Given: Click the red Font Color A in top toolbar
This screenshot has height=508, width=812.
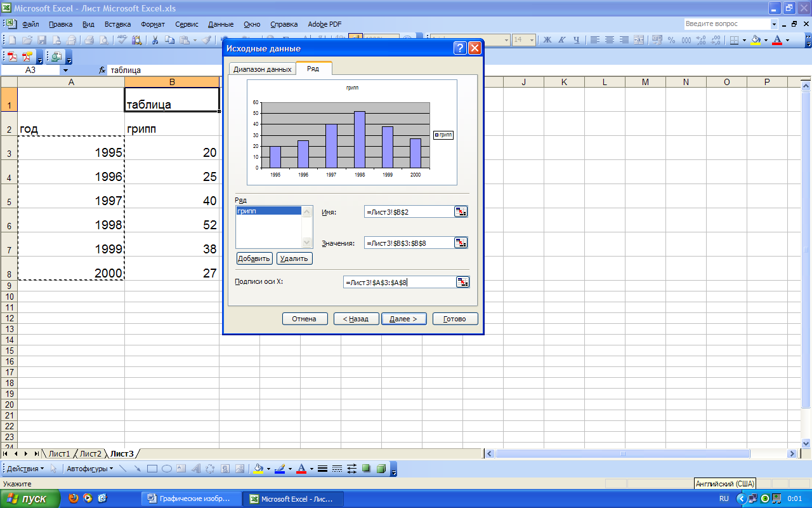Looking at the screenshot, I should click(777, 40).
